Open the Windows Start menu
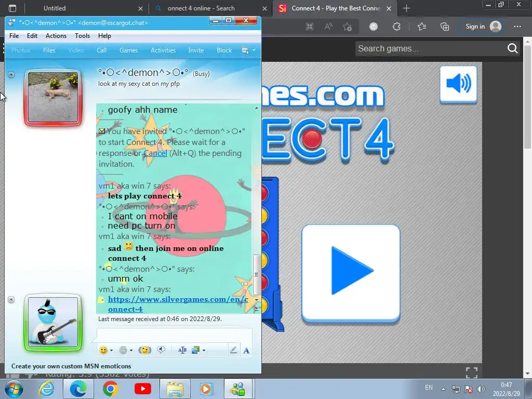The height and width of the screenshot is (399, 532). 13,389
